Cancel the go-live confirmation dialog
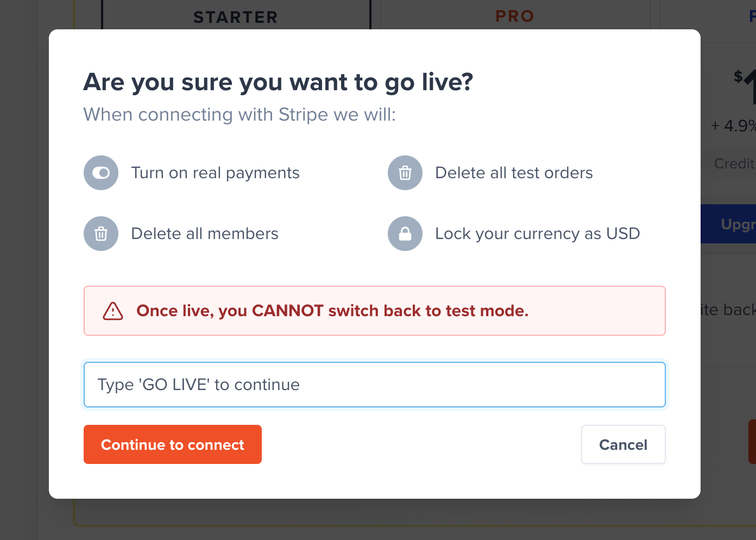Image resolution: width=756 pixels, height=540 pixels. click(x=623, y=444)
